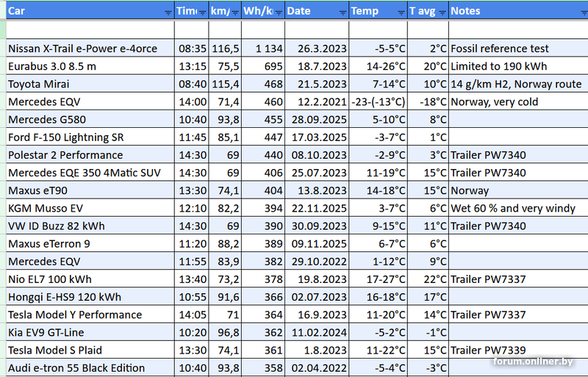Click the Polestar 2 Performance cell
Screen dimensions: 588x377
[x=90, y=155]
